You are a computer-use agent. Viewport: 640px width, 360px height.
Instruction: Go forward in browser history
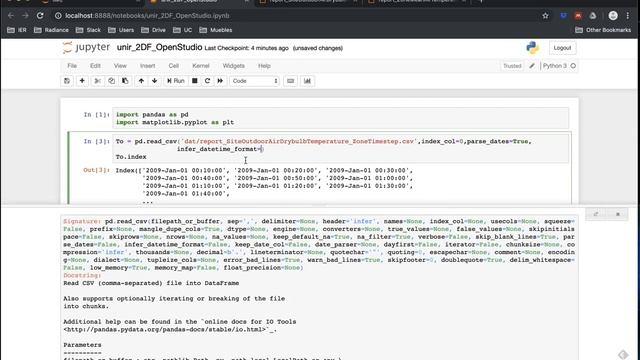tap(25, 16)
